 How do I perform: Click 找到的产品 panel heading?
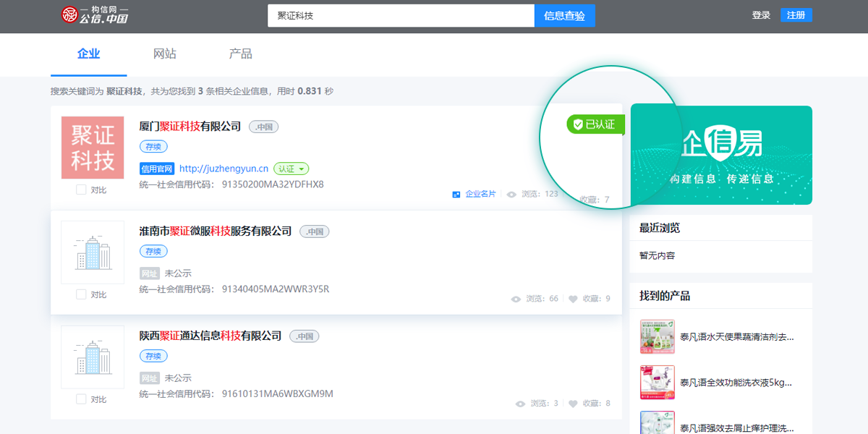(665, 296)
